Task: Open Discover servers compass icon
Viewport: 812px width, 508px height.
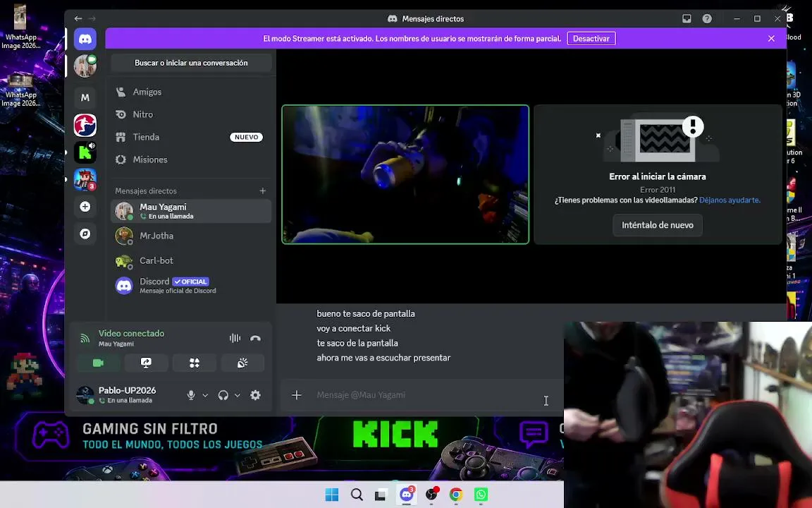Action: tap(85, 234)
